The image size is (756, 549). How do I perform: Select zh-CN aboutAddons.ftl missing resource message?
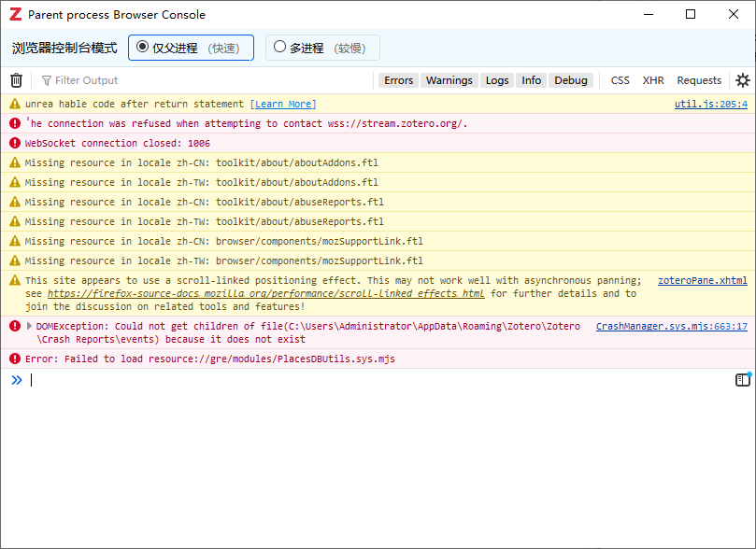tap(202, 162)
